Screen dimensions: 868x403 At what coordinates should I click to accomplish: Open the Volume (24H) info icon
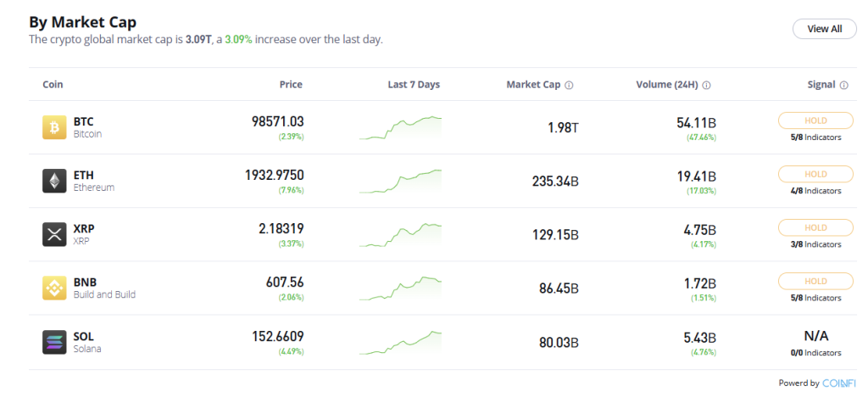pos(706,86)
